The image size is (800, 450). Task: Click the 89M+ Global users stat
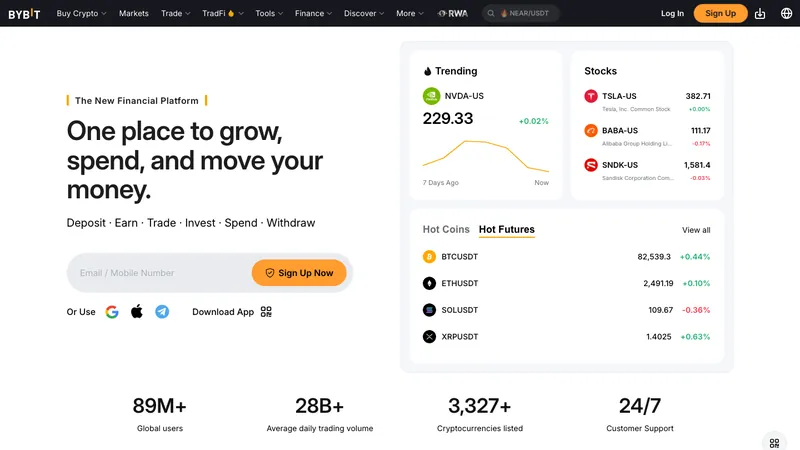160,414
